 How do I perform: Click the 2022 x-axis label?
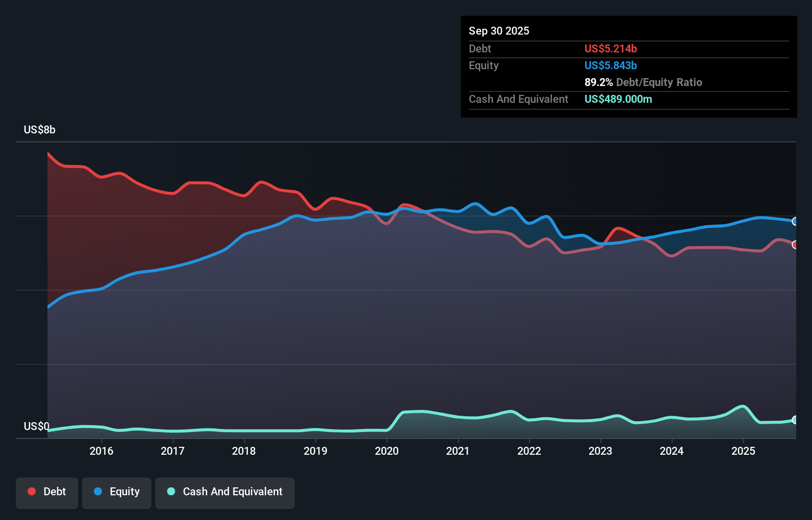[x=529, y=451]
